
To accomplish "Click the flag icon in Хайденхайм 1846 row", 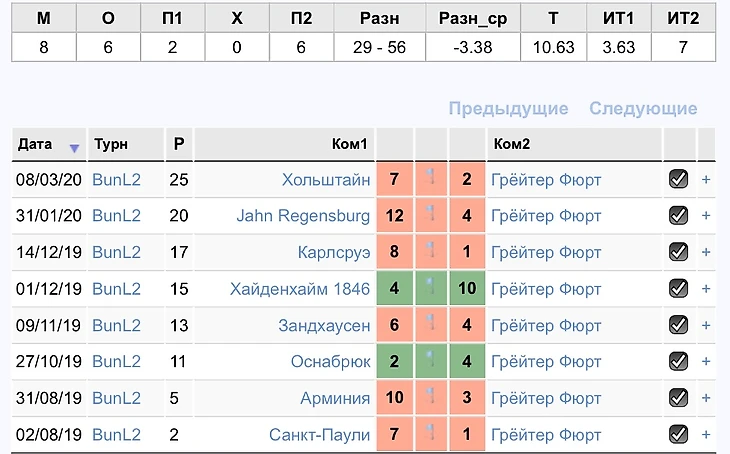I will pos(431,286).
